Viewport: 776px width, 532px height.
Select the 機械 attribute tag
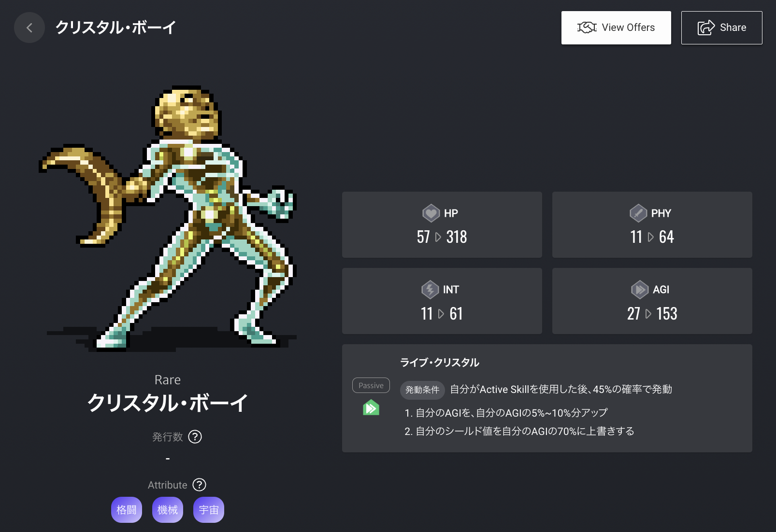[x=168, y=510]
